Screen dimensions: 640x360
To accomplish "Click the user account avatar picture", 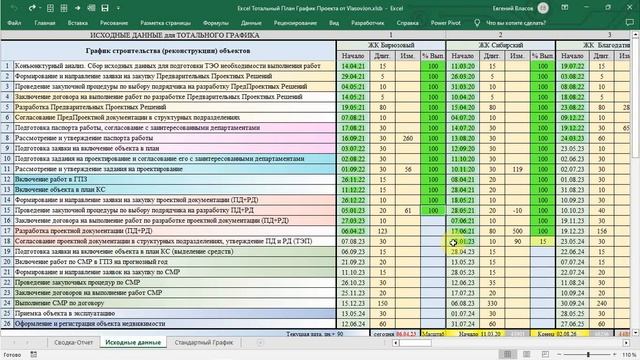I will pyautogui.click(x=543, y=8).
